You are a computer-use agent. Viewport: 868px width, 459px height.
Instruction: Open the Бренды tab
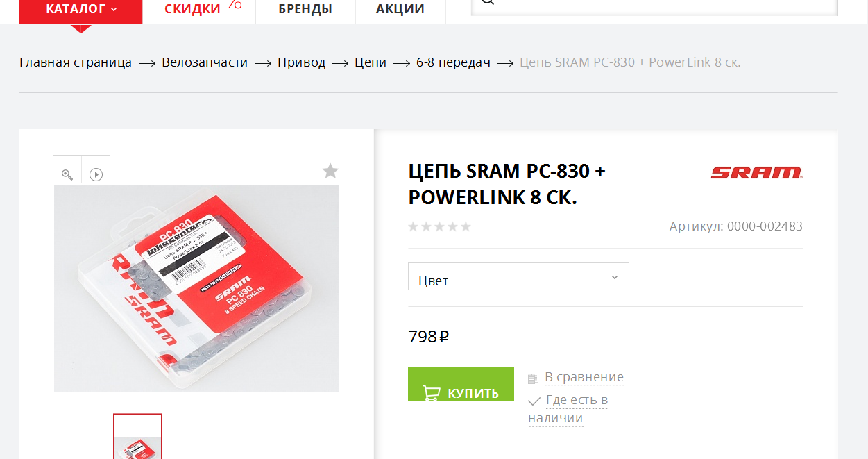(305, 10)
